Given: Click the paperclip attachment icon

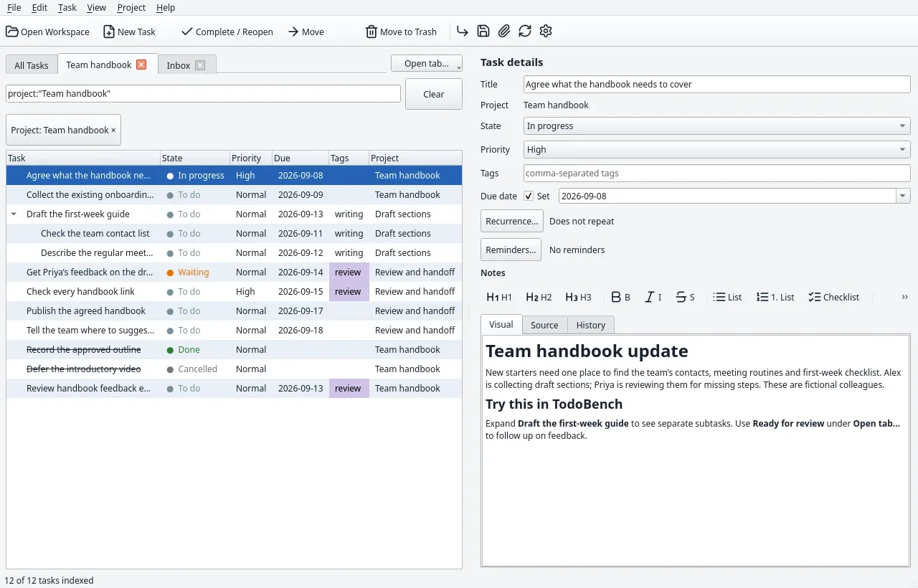Looking at the screenshot, I should [x=504, y=31].
